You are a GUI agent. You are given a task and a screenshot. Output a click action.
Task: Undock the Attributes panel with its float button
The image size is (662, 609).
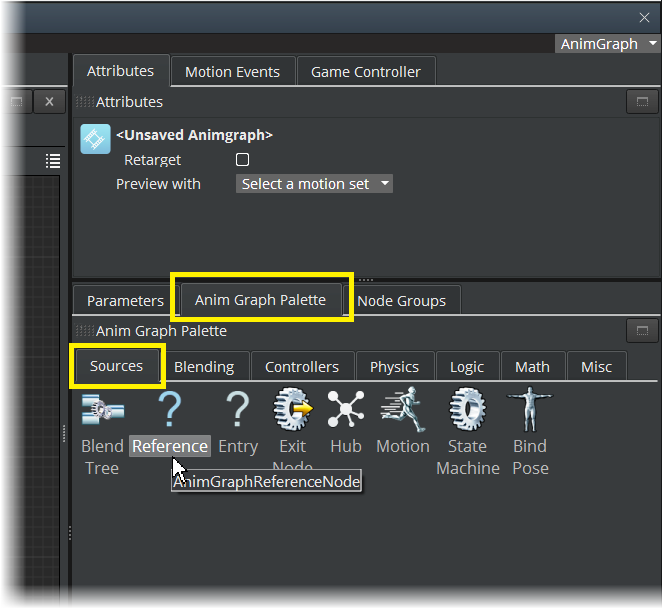640,102
